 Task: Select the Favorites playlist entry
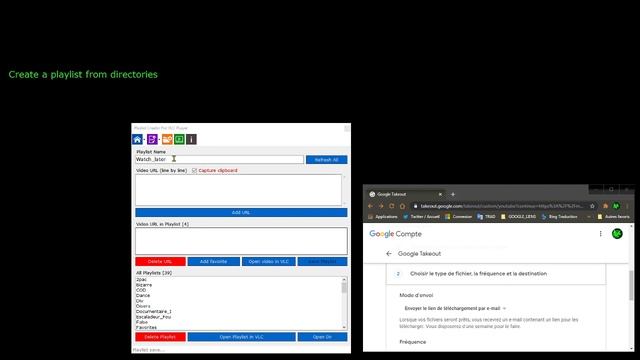pos(146,327)
